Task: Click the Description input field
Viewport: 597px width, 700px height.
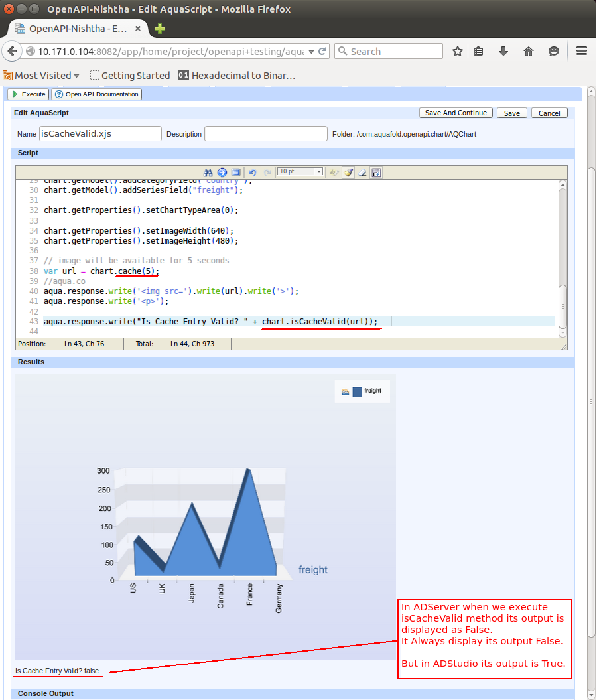Action: [266, 133]
